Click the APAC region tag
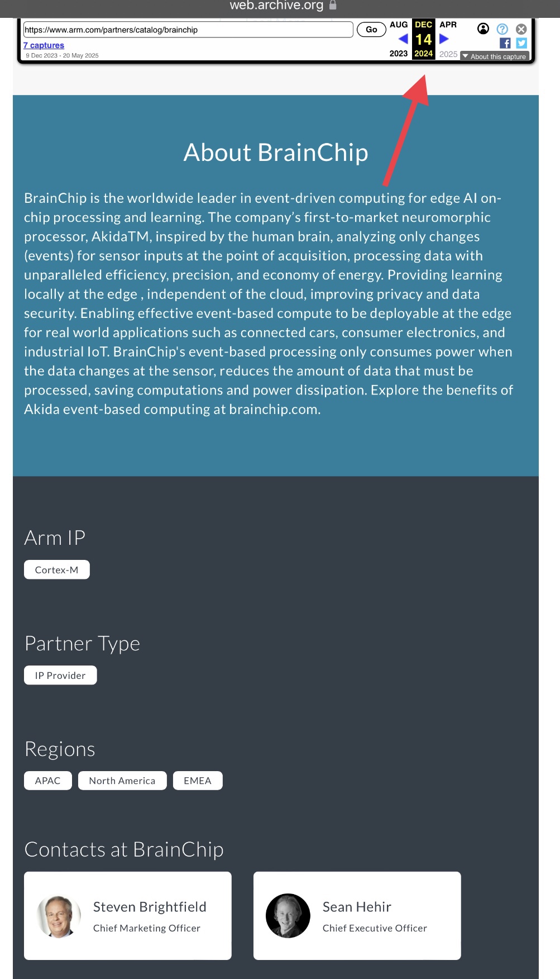Viewport: 560px width, 979px height. [x=48, y=781]
